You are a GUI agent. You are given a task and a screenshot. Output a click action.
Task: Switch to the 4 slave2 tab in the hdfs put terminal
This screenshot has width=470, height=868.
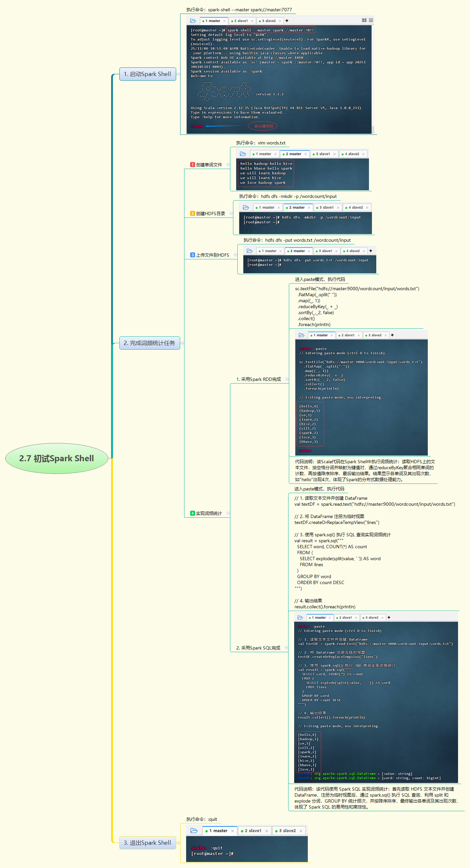tap(354, 251)
